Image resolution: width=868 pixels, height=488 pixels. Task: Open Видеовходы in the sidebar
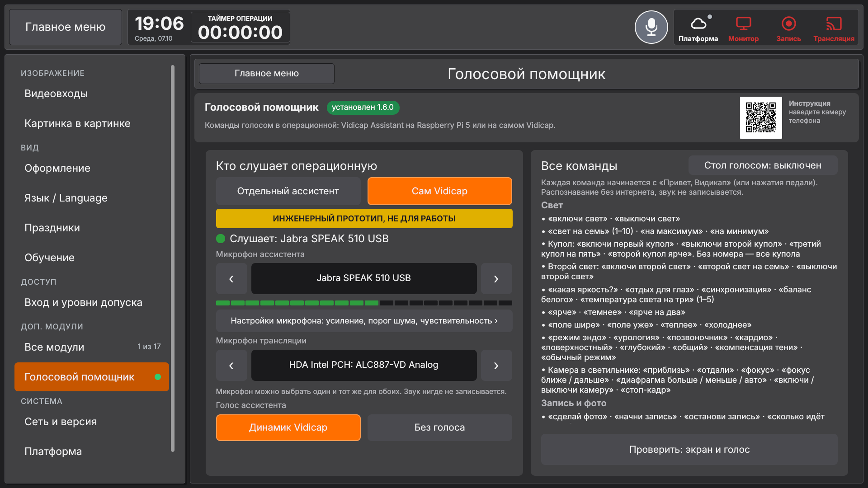92,94
